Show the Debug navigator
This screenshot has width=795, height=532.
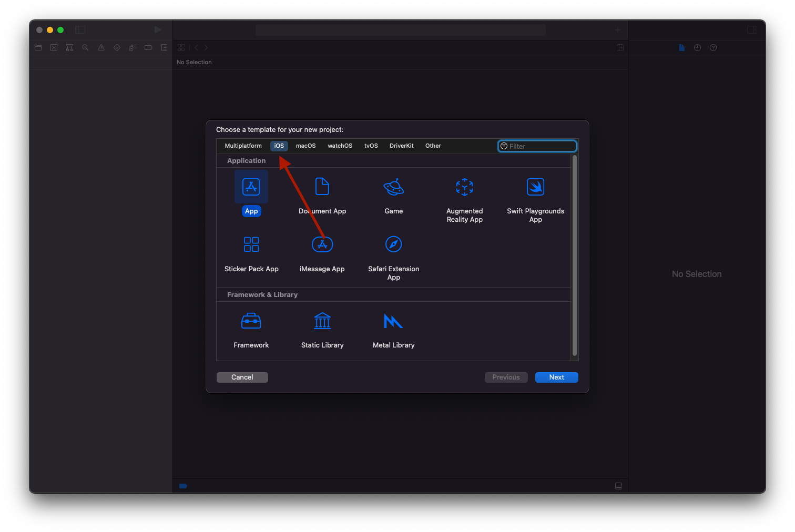(132, 48)
